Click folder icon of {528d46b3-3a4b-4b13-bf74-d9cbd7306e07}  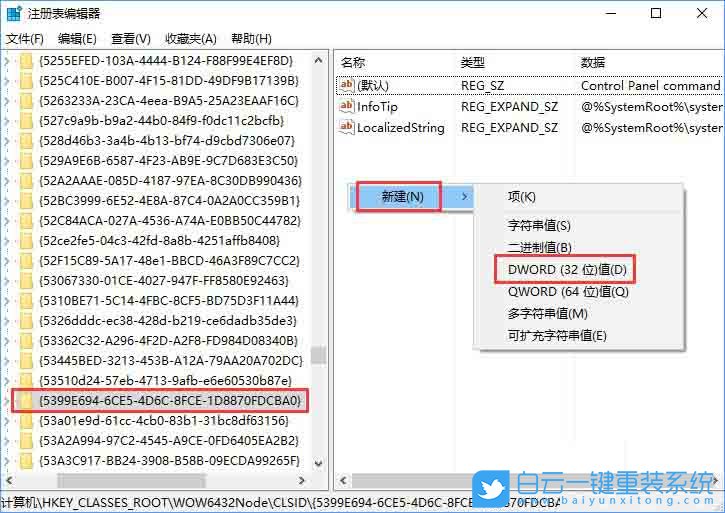tap(26, 141)
